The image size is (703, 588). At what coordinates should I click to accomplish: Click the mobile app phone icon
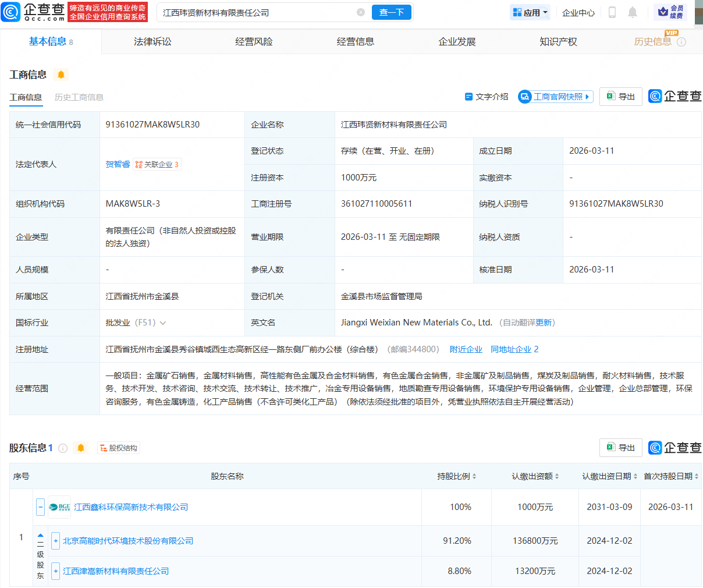(x=612, y=12)
